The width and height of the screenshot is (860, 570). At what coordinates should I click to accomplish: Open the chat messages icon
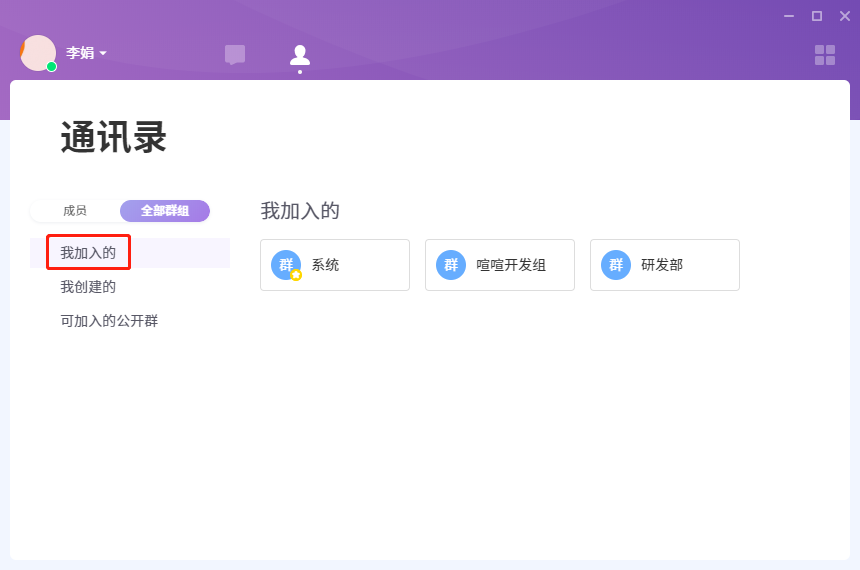coord(235,55)
